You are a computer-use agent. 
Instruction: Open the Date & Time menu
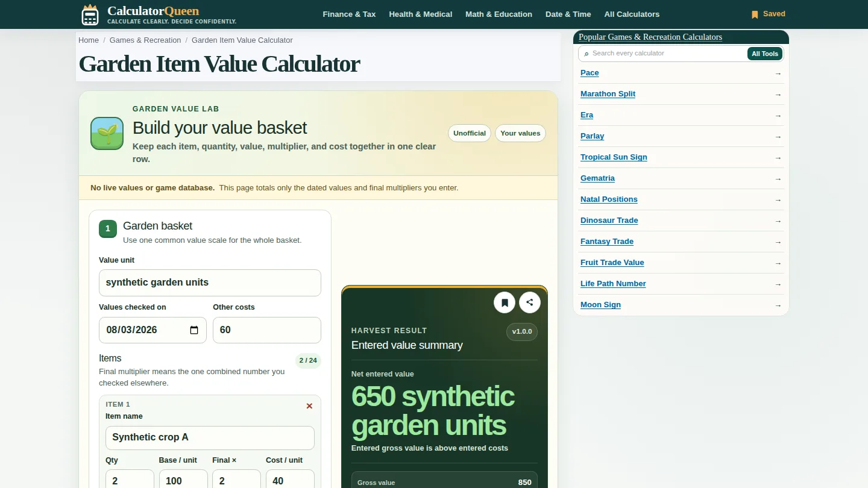pos(568,14)
